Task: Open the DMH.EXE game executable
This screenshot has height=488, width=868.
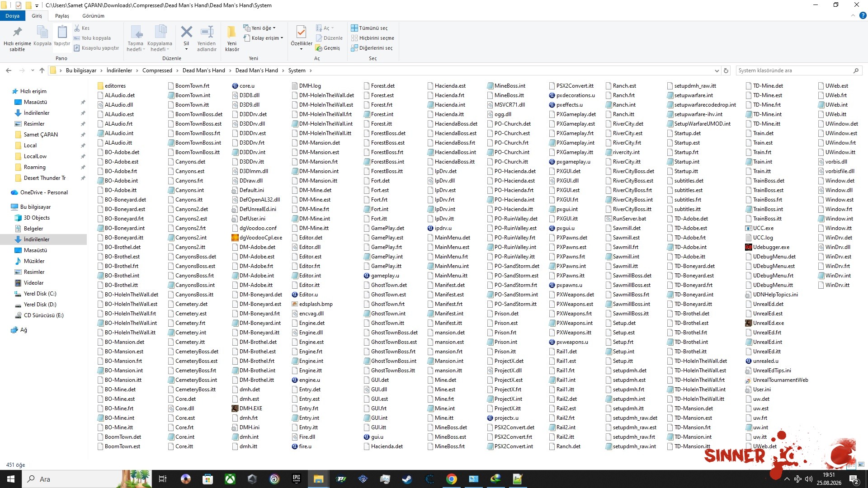Action: (247, 408)
